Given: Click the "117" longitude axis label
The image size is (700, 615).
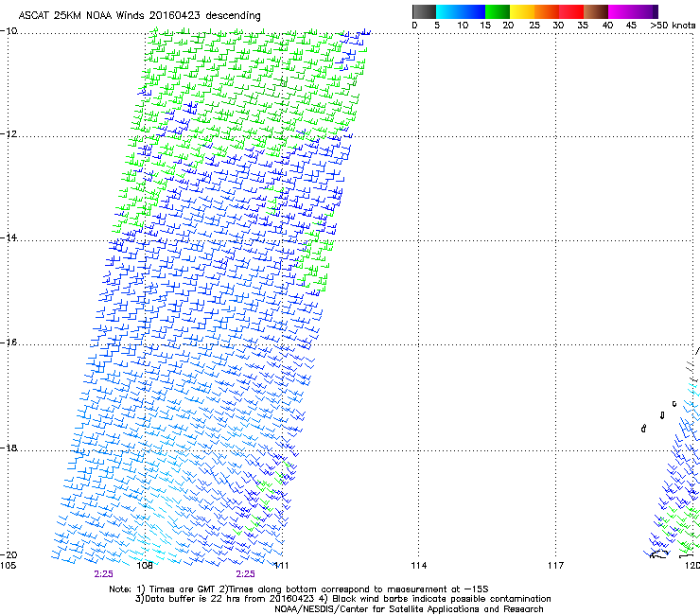Looking at the screenshot, I should [555, 566].
